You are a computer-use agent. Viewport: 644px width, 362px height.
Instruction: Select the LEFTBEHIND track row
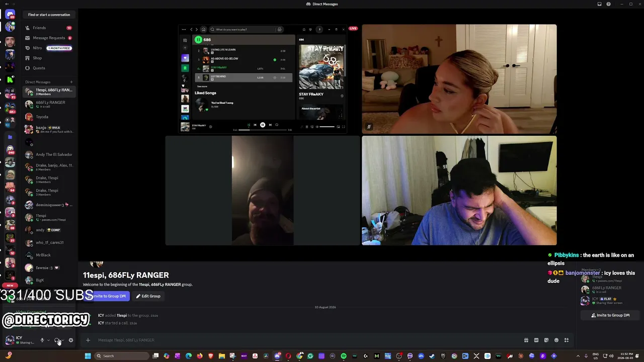tap(244, 77)
